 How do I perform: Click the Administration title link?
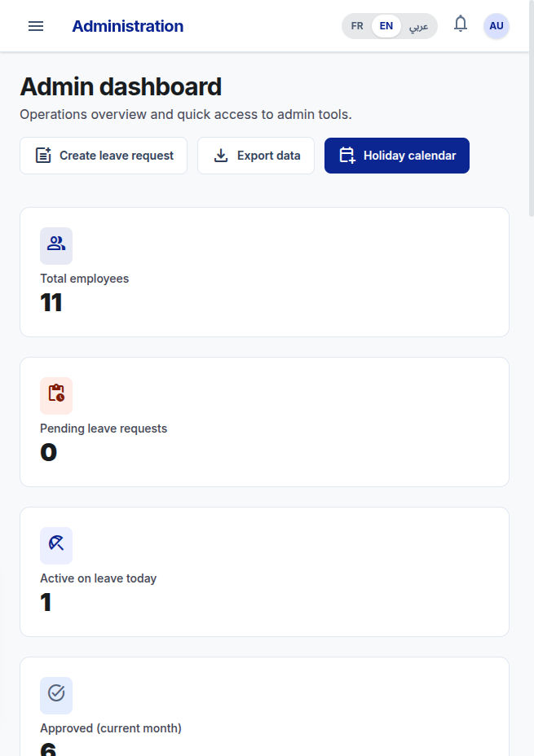tap(128, 26)
